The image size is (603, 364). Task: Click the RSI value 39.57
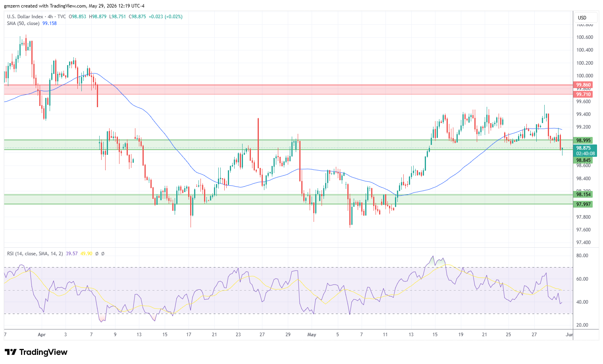72,253
